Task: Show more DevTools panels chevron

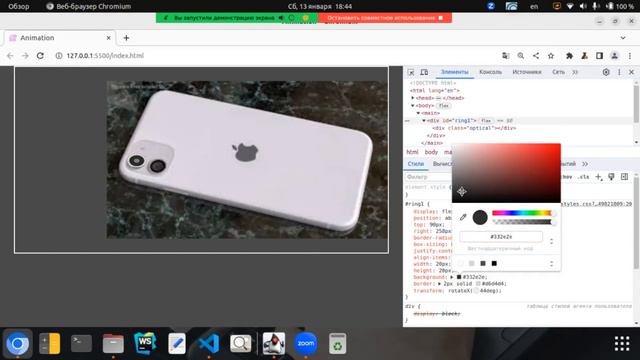Action: [x=575, y=72]
